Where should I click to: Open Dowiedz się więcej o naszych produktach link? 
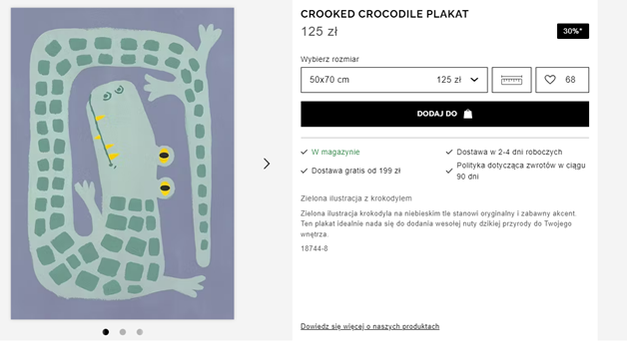369,326
